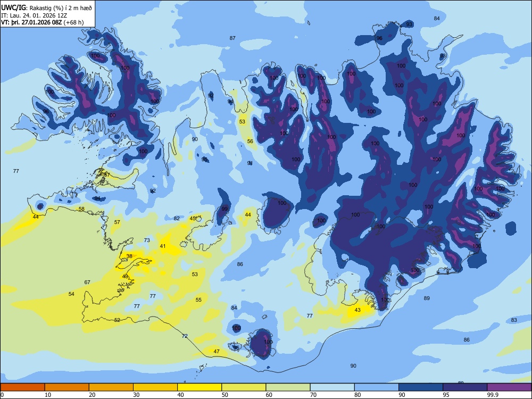
Task: Click the legend label '30'
Action: coord(136,395)
